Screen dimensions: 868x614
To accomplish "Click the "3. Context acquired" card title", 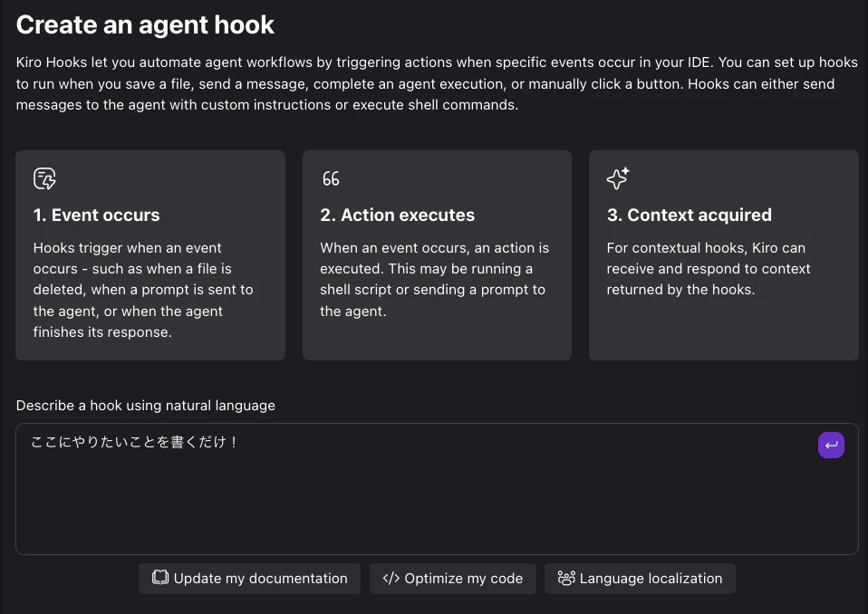I will [689, 216].
